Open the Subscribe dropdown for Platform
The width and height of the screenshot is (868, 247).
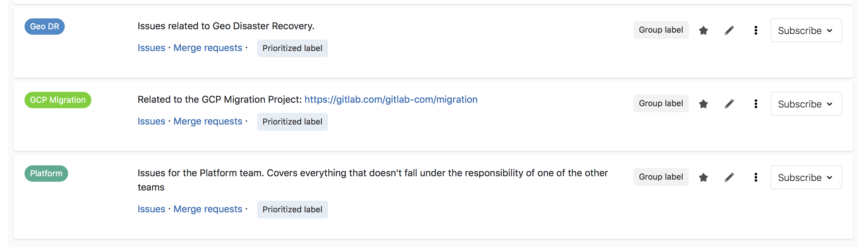[806, 177]
